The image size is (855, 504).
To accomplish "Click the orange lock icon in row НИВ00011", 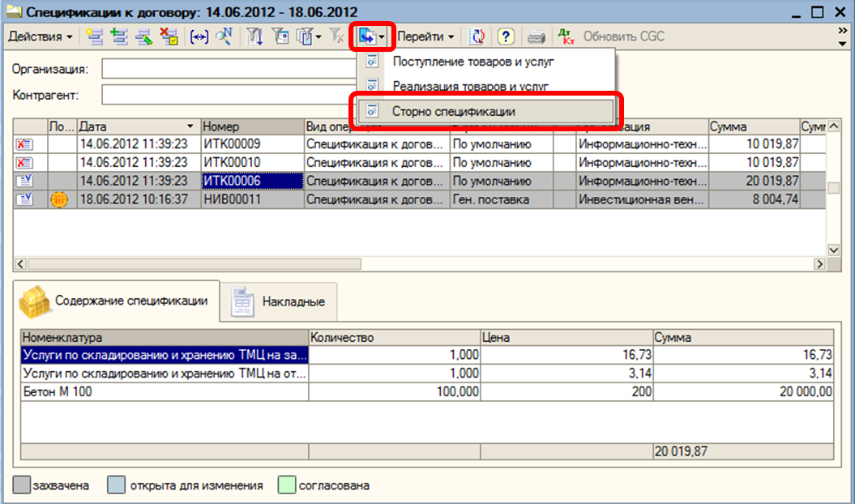I will [x=59, y=199].
